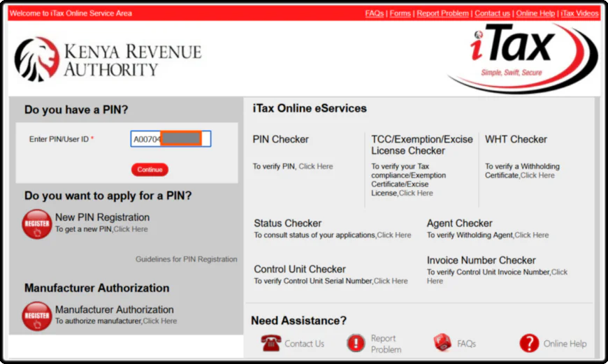Image resolution: width=608 pixels, height=364 pixels.
Task: Click Here to verify a Withholding Certificate
Action: pos(537,175)
